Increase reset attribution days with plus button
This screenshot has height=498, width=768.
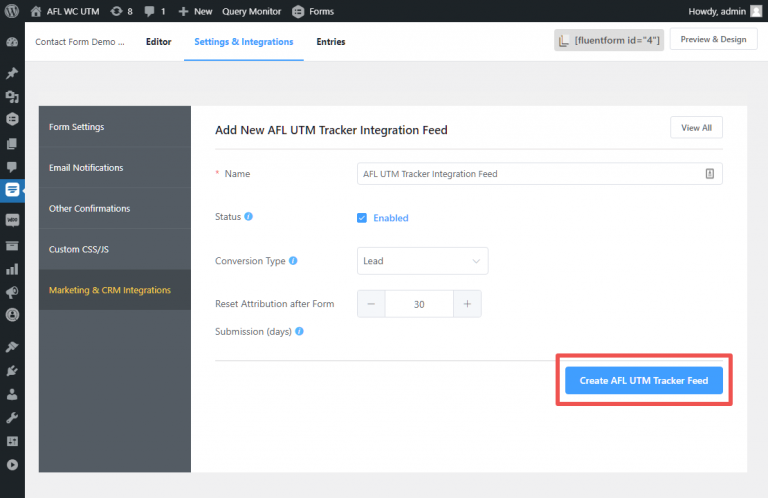(467, 304)
